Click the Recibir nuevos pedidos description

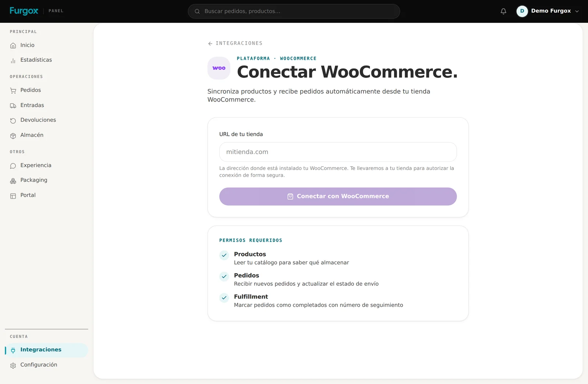click(306, 284)
